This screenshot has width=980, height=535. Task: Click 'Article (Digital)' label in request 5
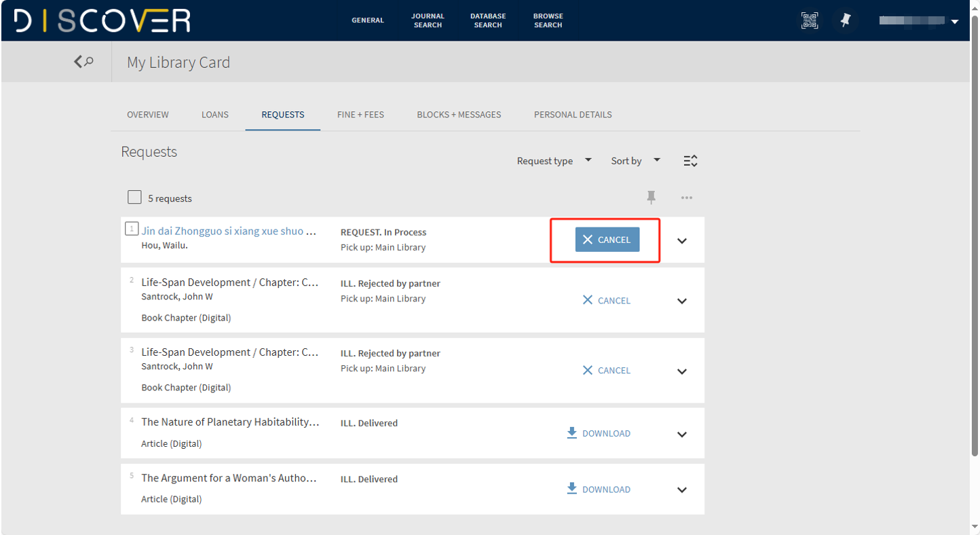[172, 499]
